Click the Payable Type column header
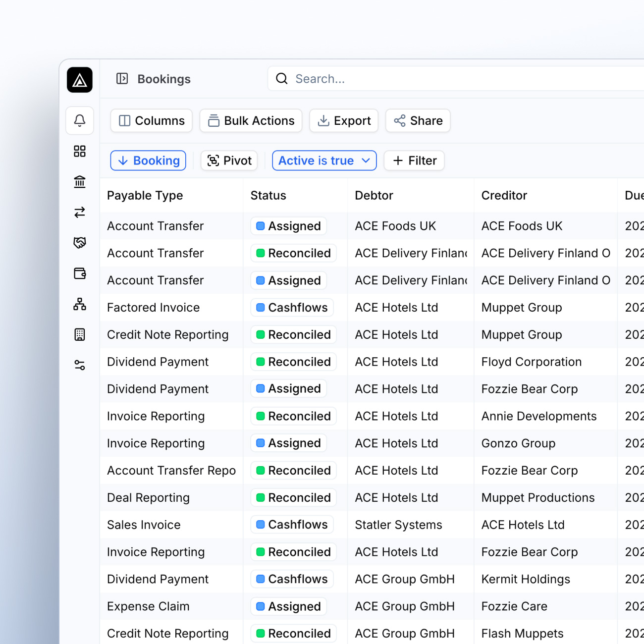Screen dimensions: 644x644 (145, 196)
